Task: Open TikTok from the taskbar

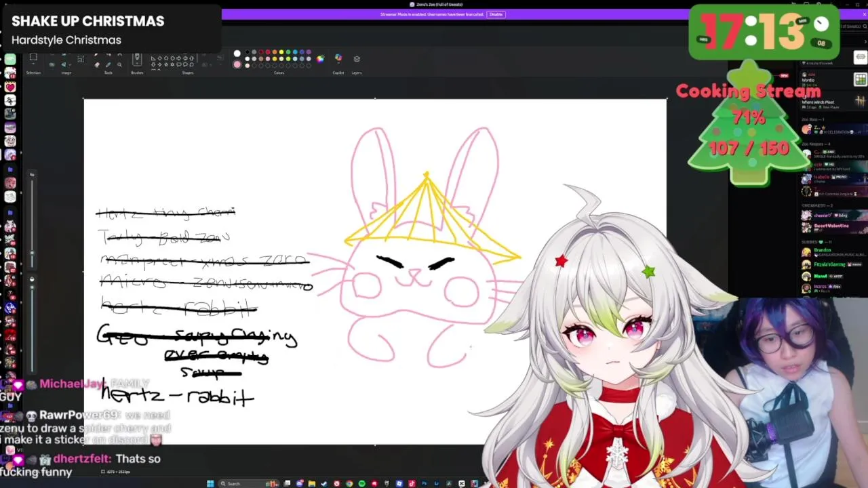Action: 412,483
